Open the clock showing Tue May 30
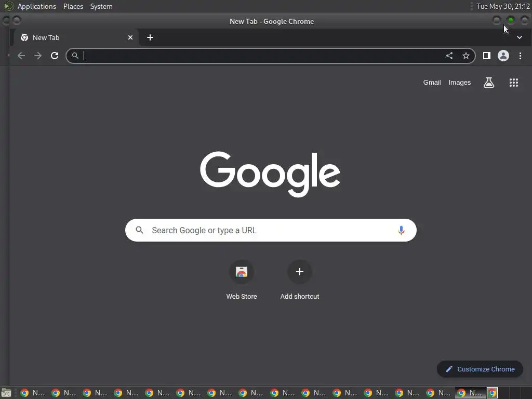532x399 pixels. (x=503, y=6)
